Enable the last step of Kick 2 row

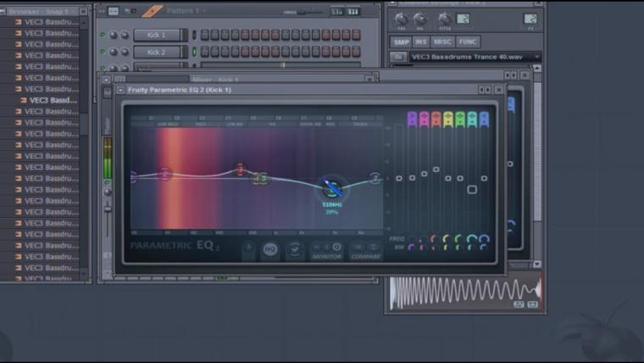[356, 52]
